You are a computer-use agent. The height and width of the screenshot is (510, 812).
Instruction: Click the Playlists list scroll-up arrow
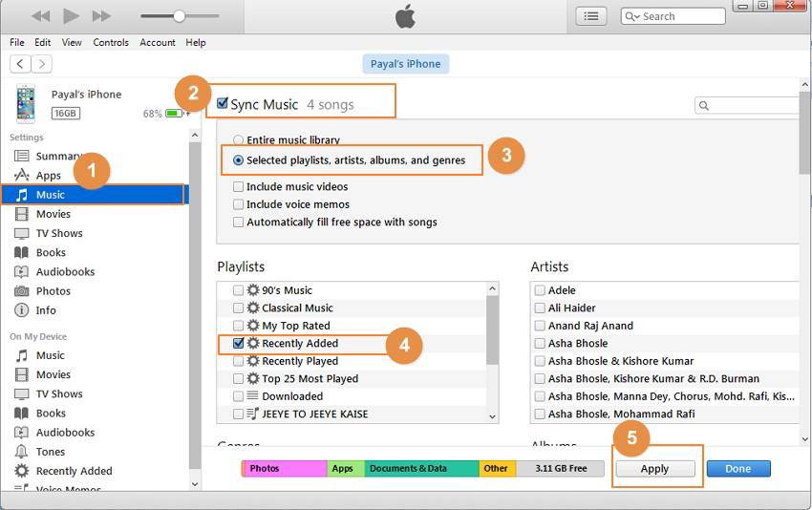tap(493, 288)
